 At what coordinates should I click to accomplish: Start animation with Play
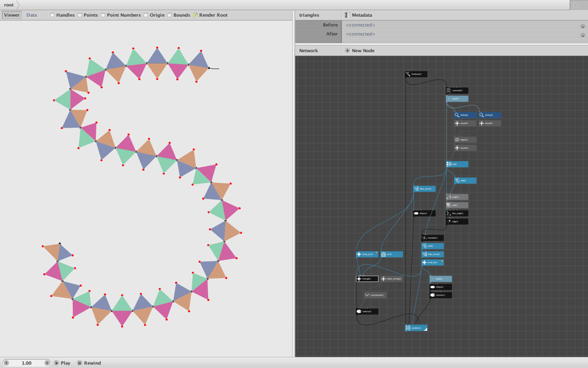[x=62, y=363]
